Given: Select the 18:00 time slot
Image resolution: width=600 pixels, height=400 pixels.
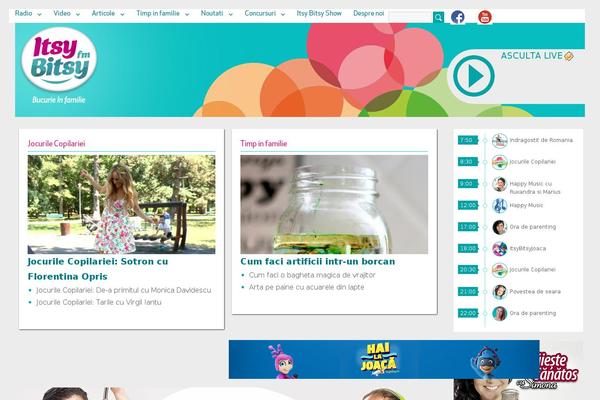Looking at the screenshot, I should tap(468, 249).
